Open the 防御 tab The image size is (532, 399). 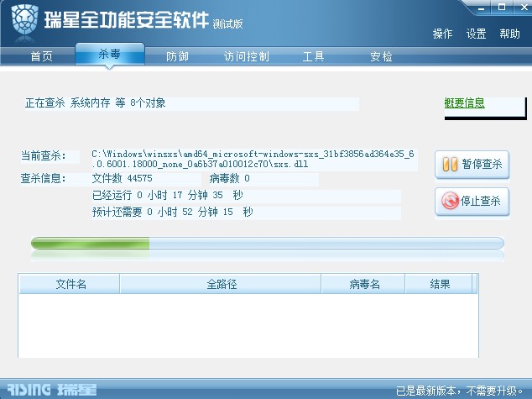pyautogui.click(x=177, y=56)
